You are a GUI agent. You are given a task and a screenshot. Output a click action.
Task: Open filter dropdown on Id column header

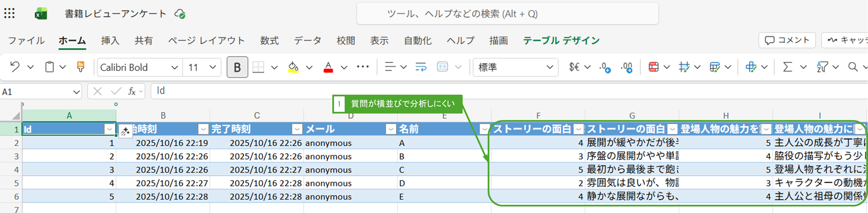click(x=110, y=129)
